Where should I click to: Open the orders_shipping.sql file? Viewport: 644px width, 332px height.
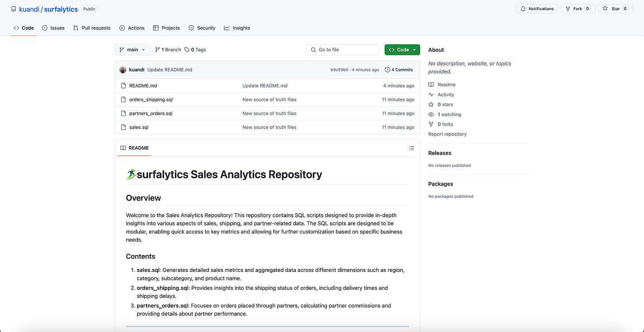(x=151, y=100)
